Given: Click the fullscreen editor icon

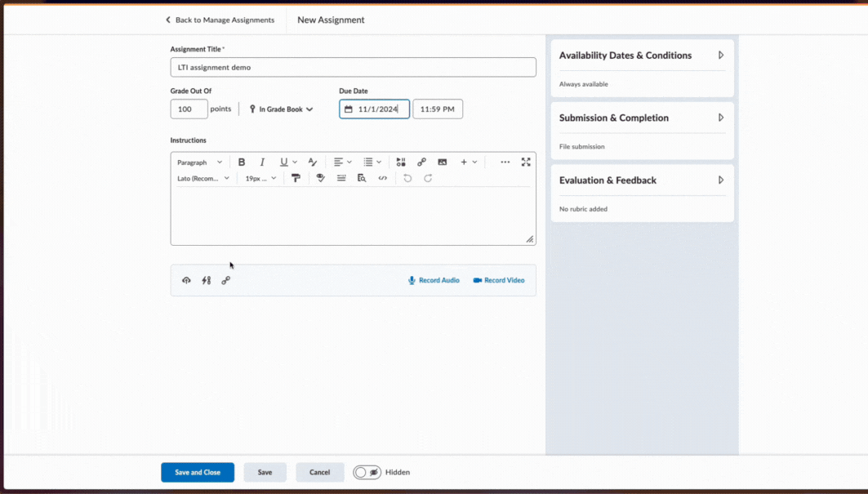Looking at the screenshot, I should [526, 162].
